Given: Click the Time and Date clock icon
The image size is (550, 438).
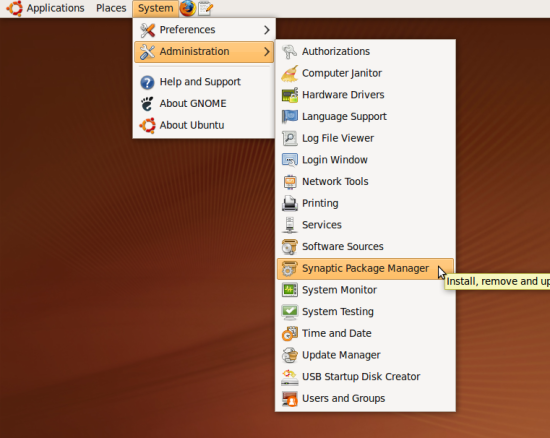Looking at the screenshot, I should [290, 334].
